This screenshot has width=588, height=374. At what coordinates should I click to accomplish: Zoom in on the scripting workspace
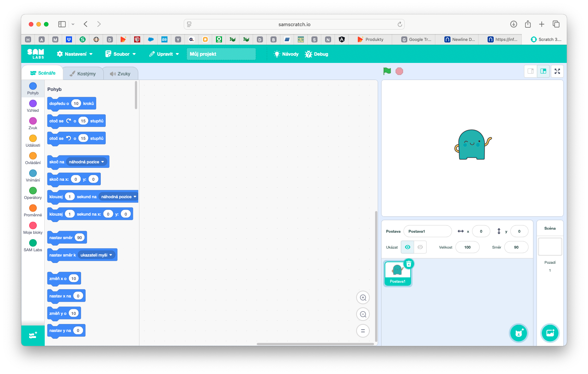coord(363,298)
